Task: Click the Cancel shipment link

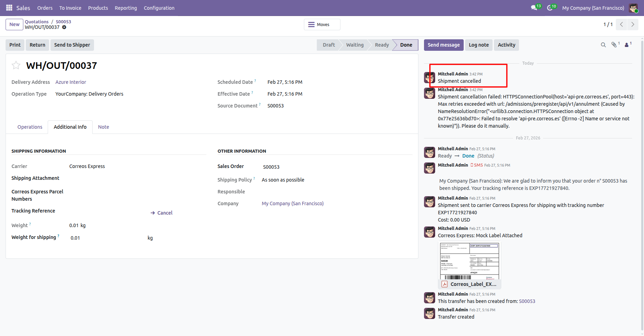Action: [162, 213]
